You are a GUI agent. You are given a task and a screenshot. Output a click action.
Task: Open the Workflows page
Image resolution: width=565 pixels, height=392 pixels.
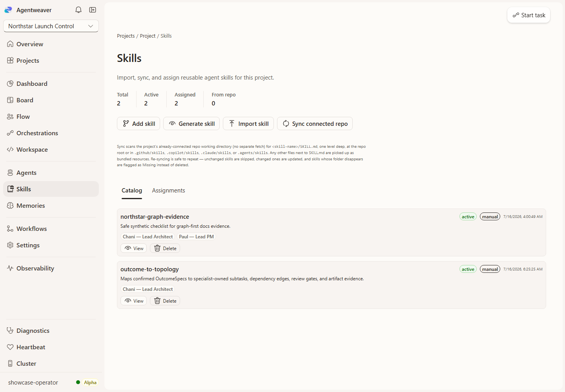click(51, 229)
